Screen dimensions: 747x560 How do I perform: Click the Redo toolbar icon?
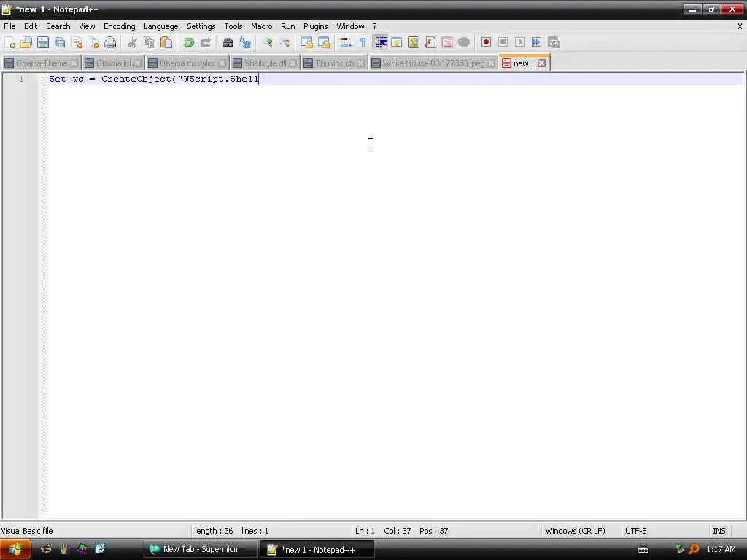[x=205, y=42]
